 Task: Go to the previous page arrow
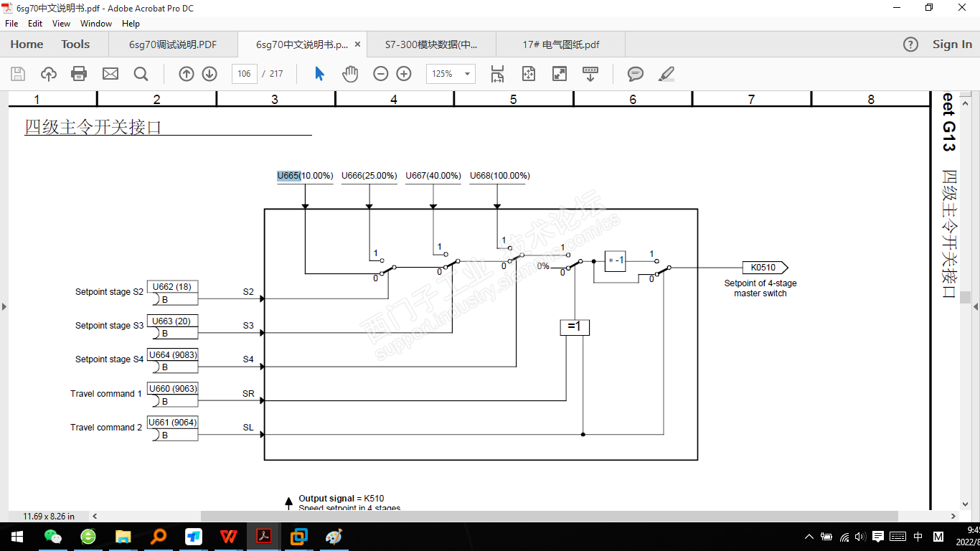187,74
